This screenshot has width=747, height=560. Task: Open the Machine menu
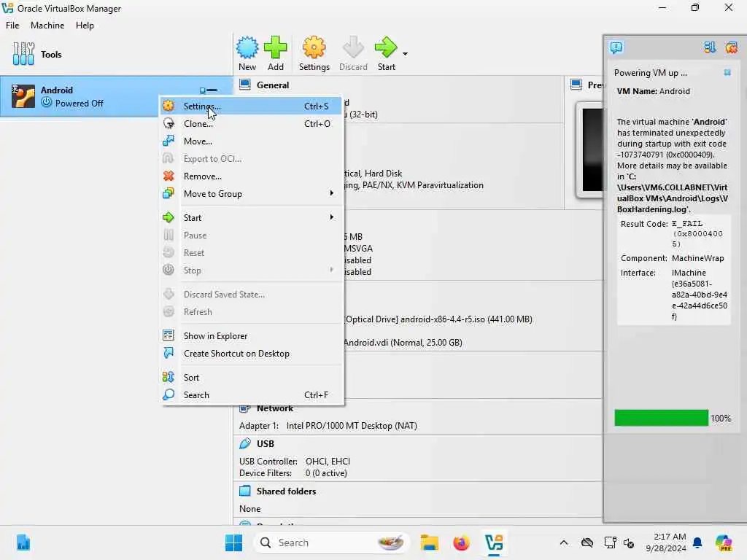click(47, 26)
